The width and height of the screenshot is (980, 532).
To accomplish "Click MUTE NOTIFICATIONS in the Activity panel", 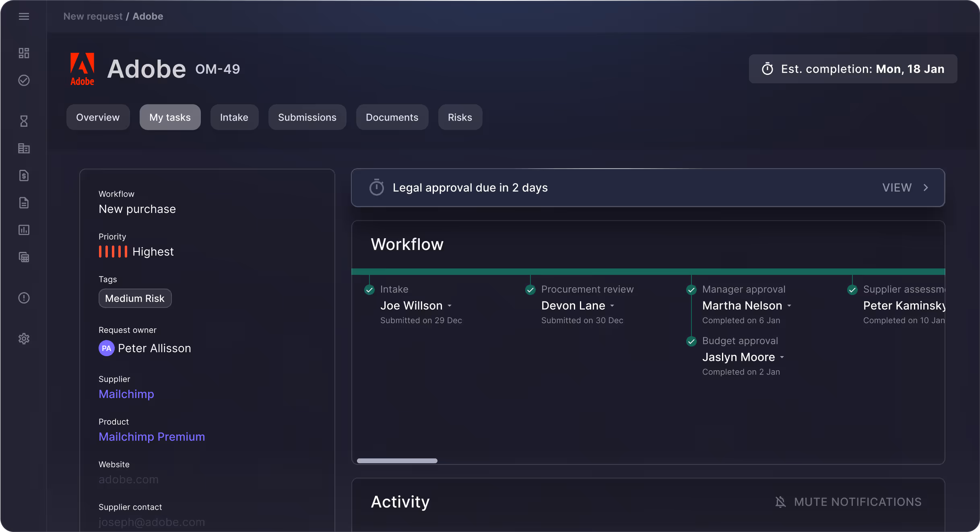I will [858, 502].
